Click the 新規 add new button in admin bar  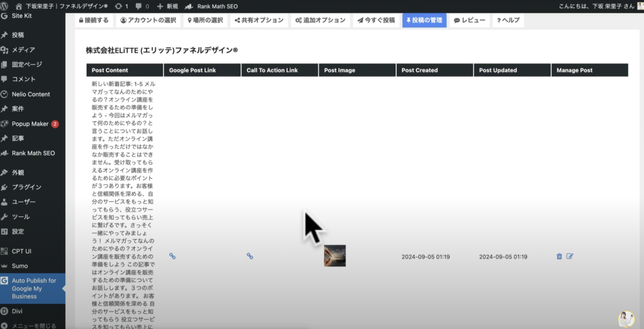tap(167, 6)
